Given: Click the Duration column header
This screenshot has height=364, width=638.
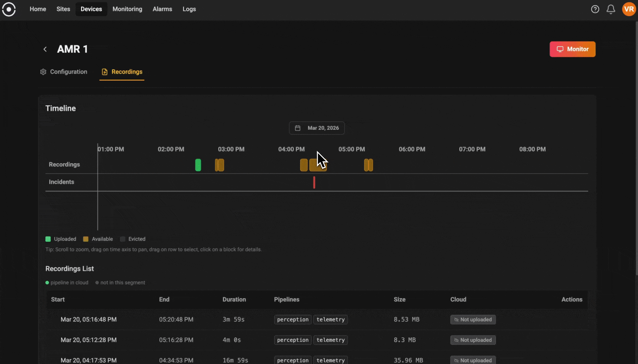Looking at the screenshot, I should pos(234,300).
